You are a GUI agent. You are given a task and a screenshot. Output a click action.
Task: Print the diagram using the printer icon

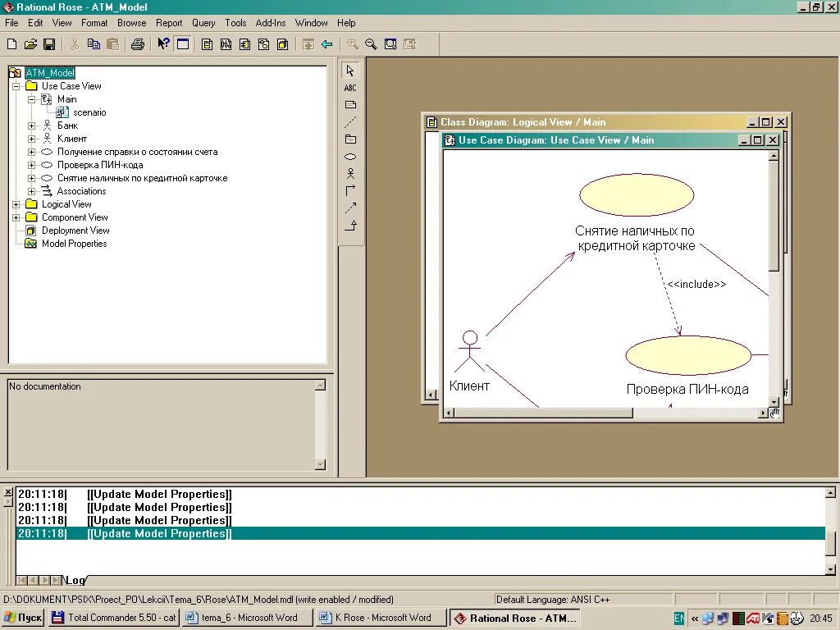coord(138,44)
